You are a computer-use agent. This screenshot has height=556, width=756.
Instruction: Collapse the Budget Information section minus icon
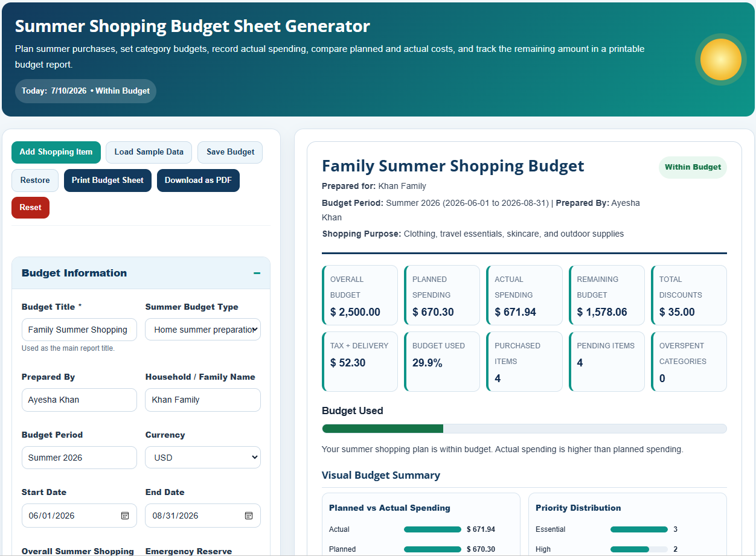[x=257, y=273]
